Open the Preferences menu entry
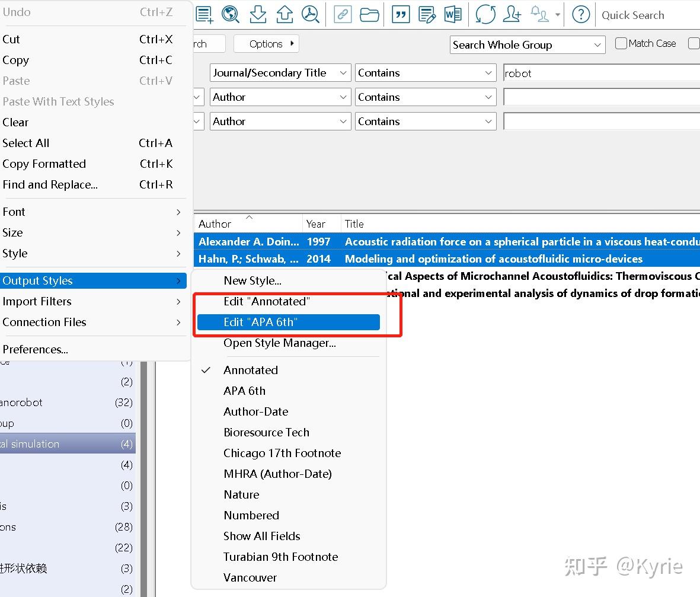The height and width of the screenshot is (597, 700). click(36, 349)
